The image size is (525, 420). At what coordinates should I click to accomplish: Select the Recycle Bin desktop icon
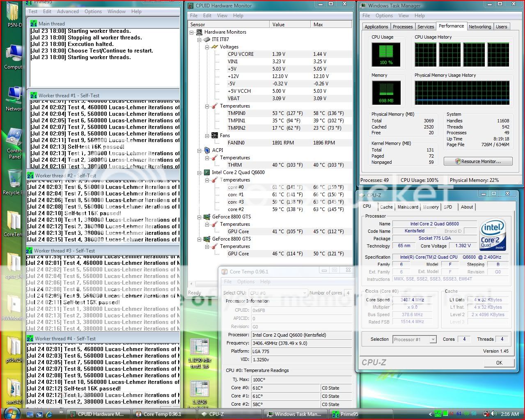pyautogui.click(x=14, y=182)
